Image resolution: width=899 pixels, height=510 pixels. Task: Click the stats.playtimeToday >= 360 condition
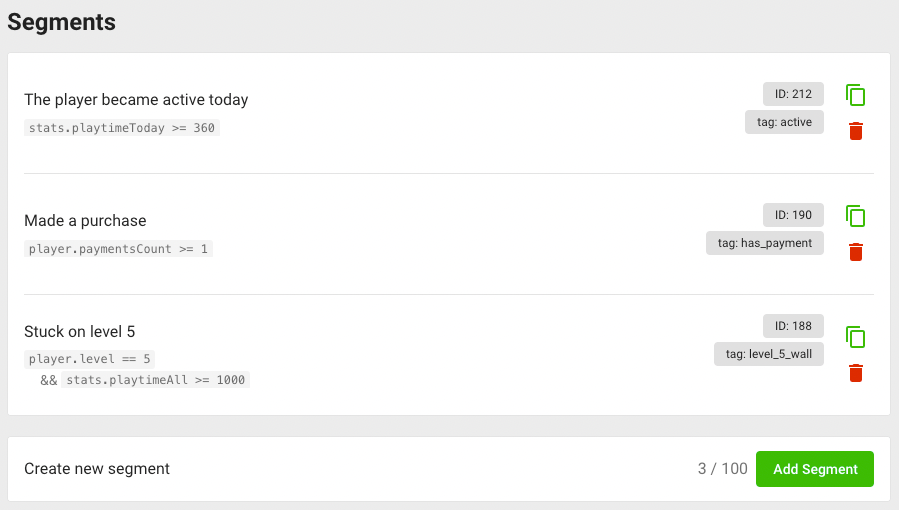click(x=122, y=128)
